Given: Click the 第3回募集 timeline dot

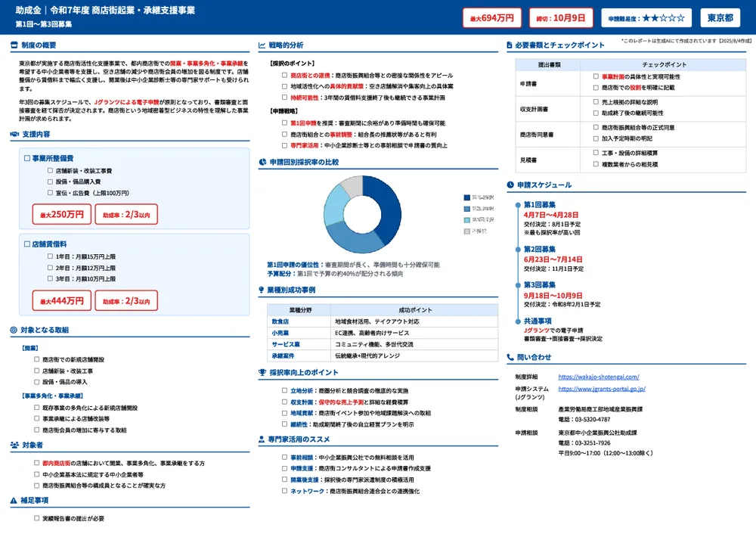Looking at the screenshot, I should coord(518,285).
